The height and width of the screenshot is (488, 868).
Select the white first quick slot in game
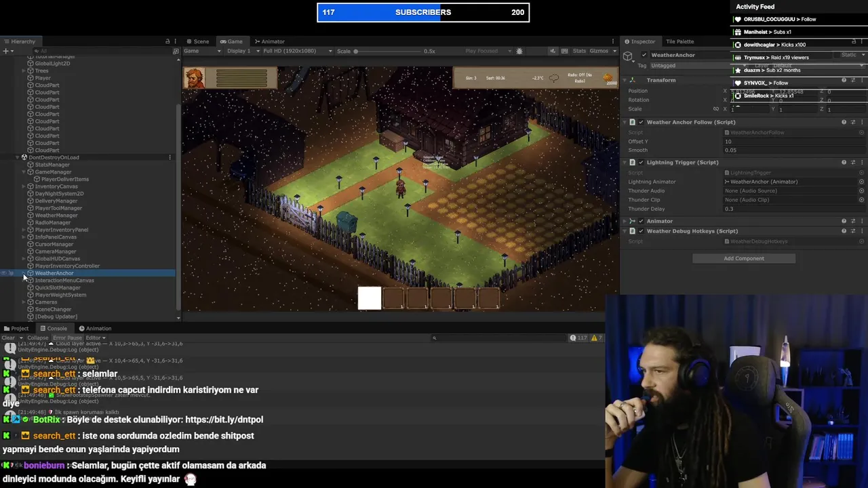tap(370, 298)
